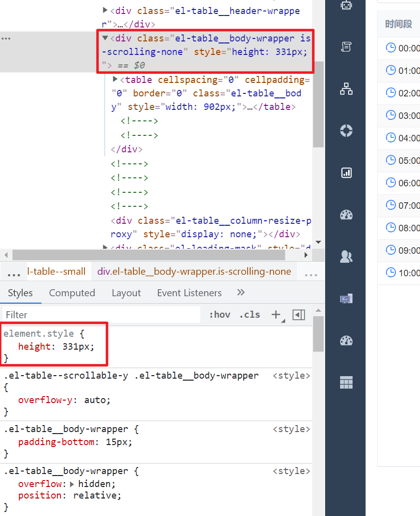Click the clock icon beside 06:00

[x=391, y=182]
